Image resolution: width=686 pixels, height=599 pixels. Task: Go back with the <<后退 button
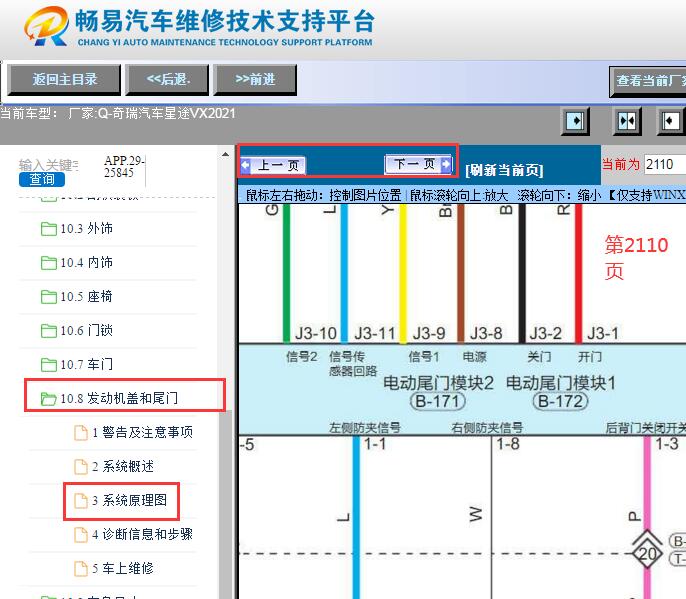tap(167, 80)
